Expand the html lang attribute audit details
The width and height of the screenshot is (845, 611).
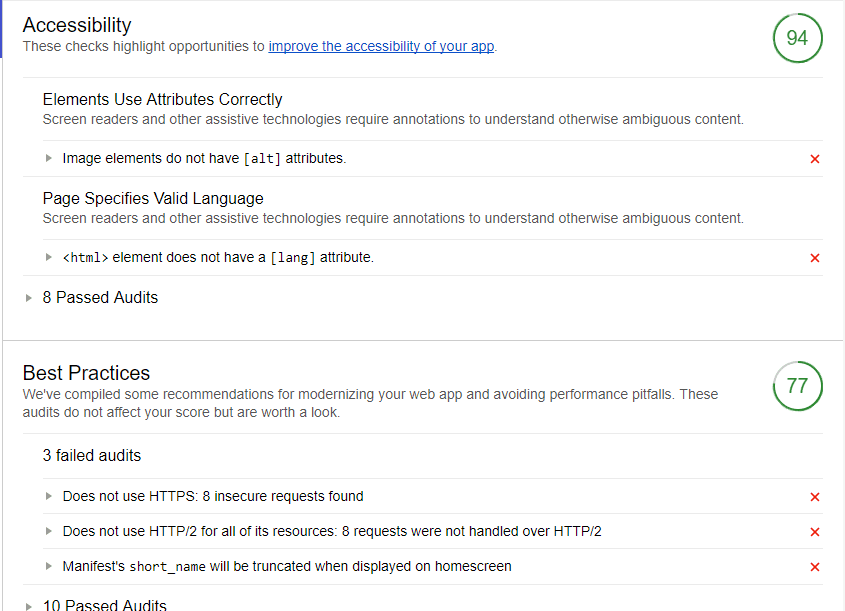[x=48, y=257]
